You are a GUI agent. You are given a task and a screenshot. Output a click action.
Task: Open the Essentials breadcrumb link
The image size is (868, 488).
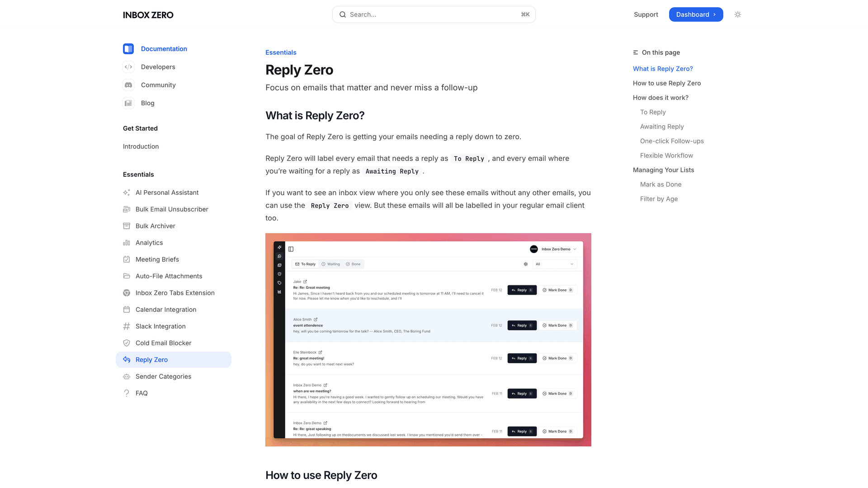tap(281, 52)
